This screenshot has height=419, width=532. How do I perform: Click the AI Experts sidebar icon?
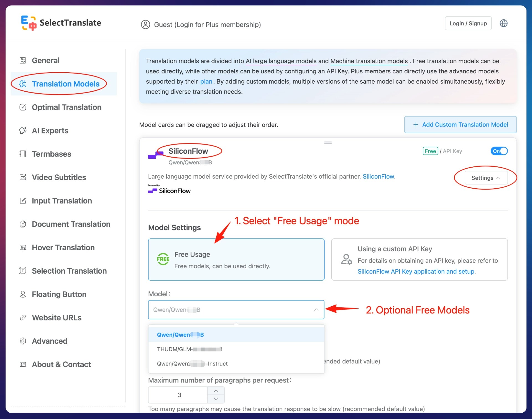click(x=23, y=130)
